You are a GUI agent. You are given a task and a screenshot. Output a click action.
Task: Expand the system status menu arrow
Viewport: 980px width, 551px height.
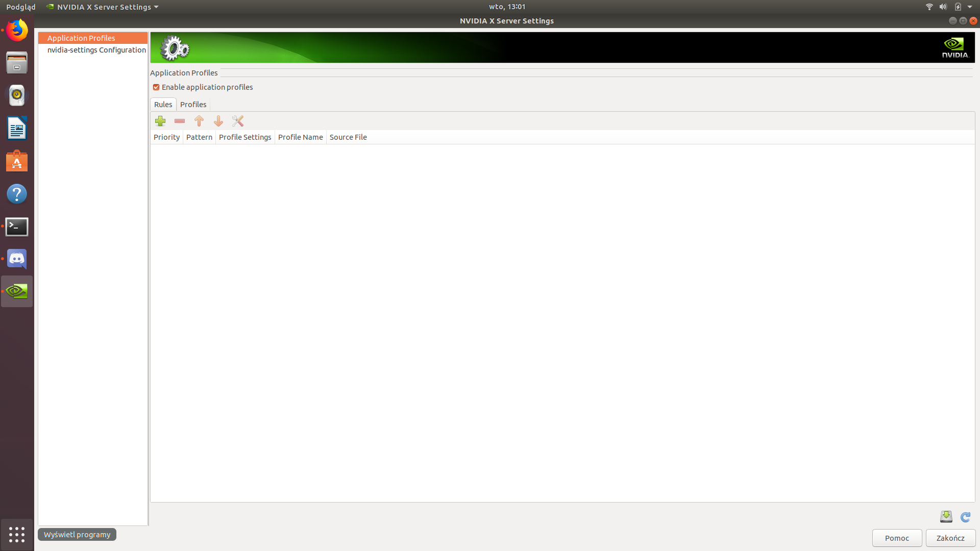(970, 7)
